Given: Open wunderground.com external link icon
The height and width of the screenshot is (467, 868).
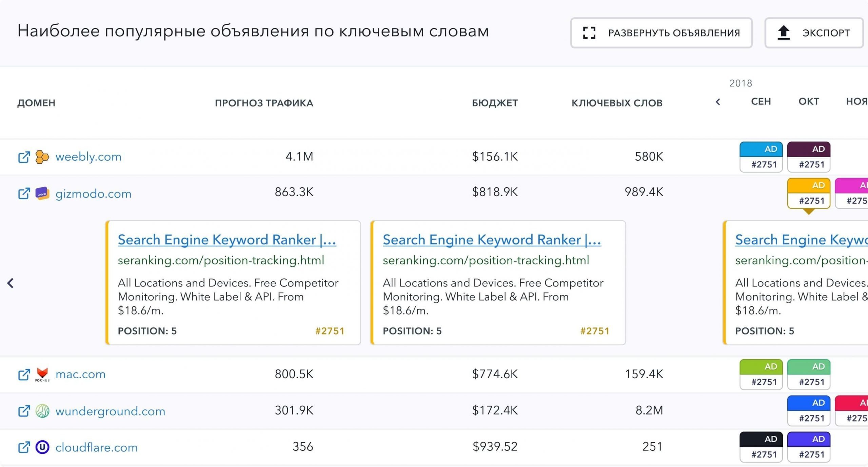Looking at the screenshot, I should pyautogui.click(x=24, y=411).
